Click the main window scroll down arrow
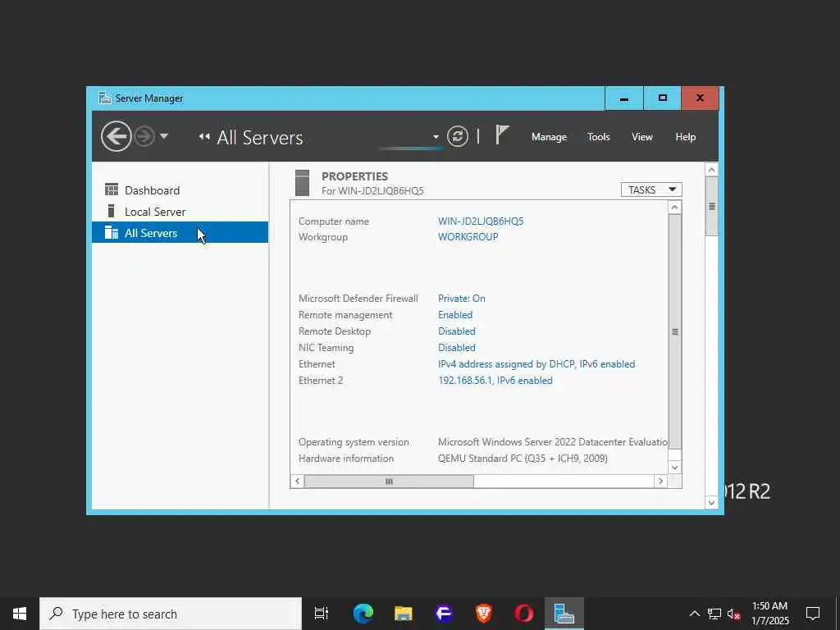 pyautogui.click(x=711, y=503)
